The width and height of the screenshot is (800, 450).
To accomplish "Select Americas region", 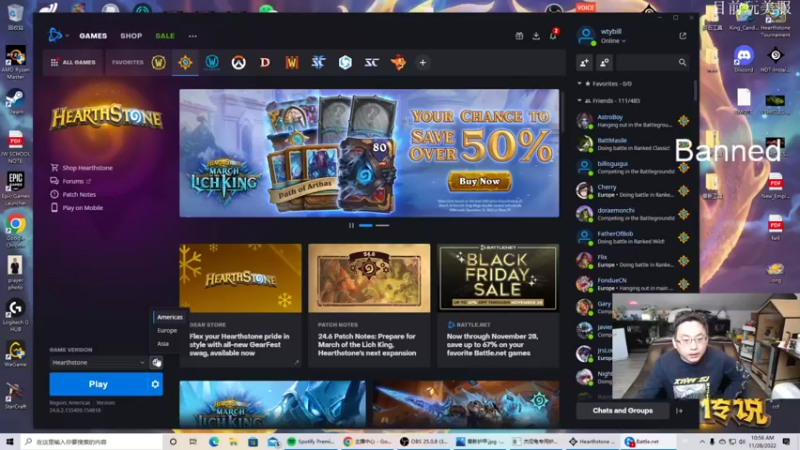I will (170, 317).
